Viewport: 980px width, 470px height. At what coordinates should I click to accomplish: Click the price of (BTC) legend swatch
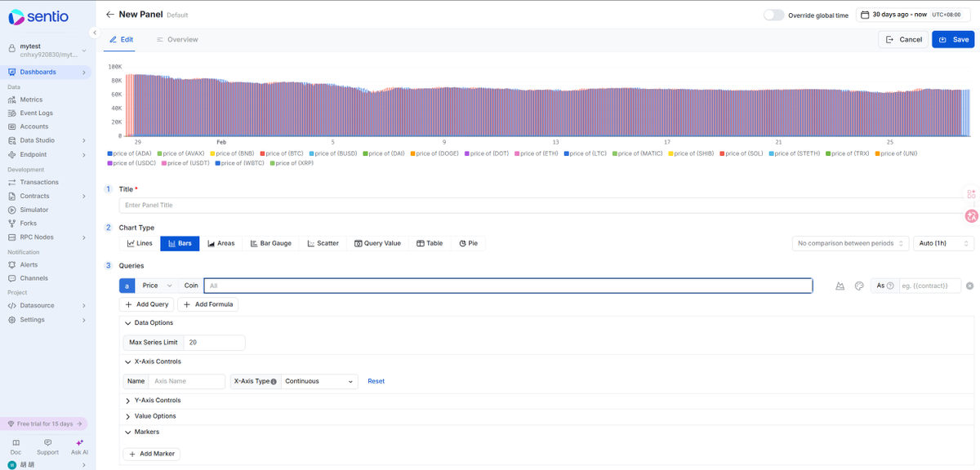coord(261,153)
